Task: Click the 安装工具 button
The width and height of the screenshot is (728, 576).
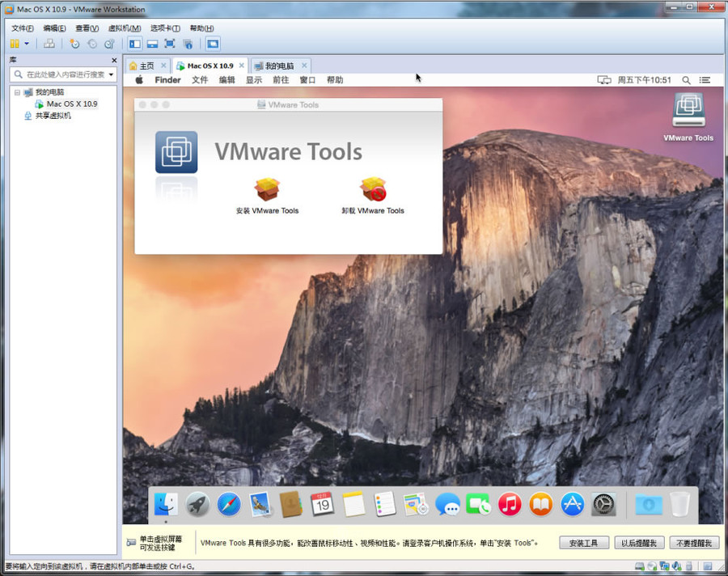Action: tap(583, 543)
